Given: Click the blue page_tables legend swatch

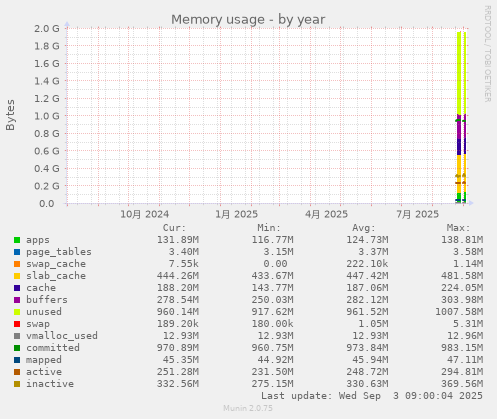Looking at the screenshot, I should [x=17, y=252].
